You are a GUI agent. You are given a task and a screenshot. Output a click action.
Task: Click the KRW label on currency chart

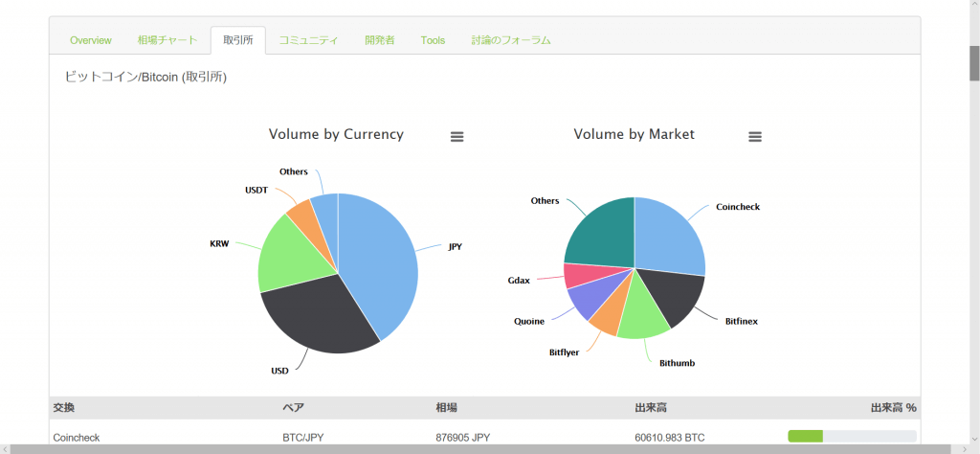(x=219, y=244)
